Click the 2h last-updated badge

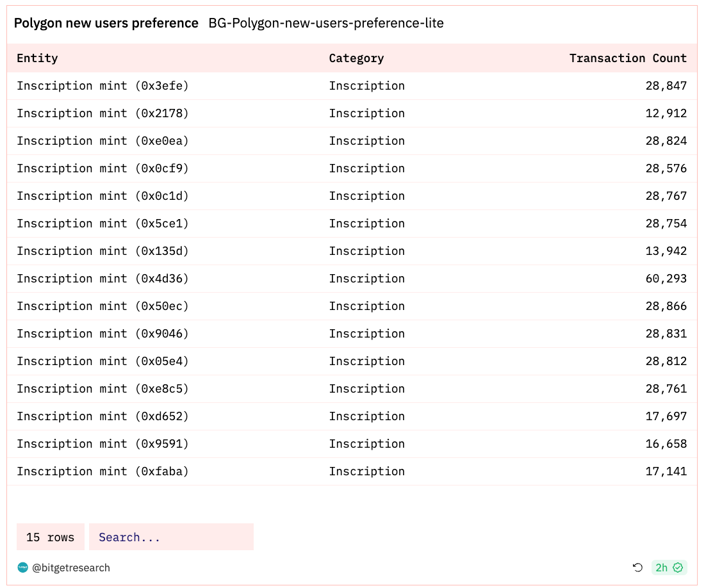(x=669, y=568)
